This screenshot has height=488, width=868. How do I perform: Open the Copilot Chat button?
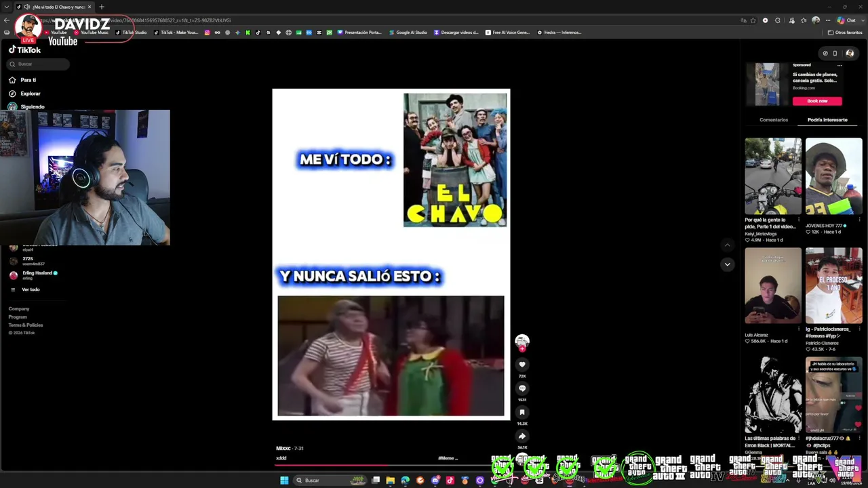(846, 20)
